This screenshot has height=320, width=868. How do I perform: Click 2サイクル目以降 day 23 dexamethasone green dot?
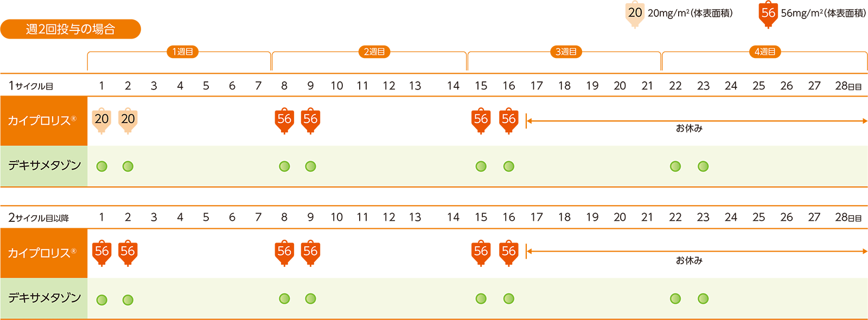[x=703, y=299]
